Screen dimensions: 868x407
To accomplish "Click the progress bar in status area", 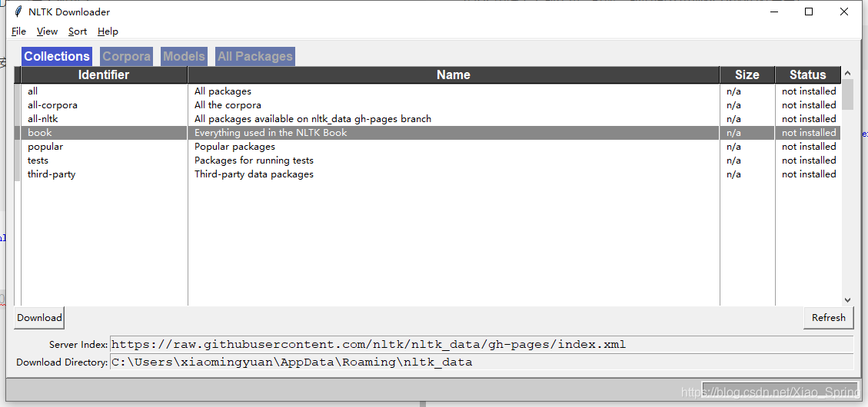I will pyautogui.click(x=780, y=390).
